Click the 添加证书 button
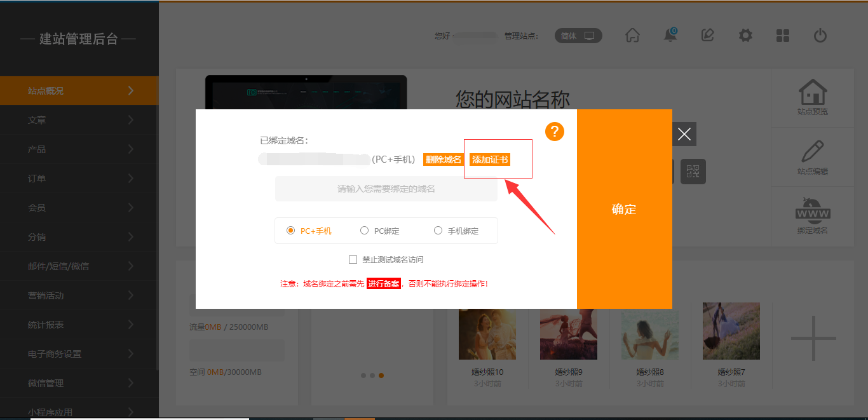This screenshot has height=420, width=868. point(489,159)
